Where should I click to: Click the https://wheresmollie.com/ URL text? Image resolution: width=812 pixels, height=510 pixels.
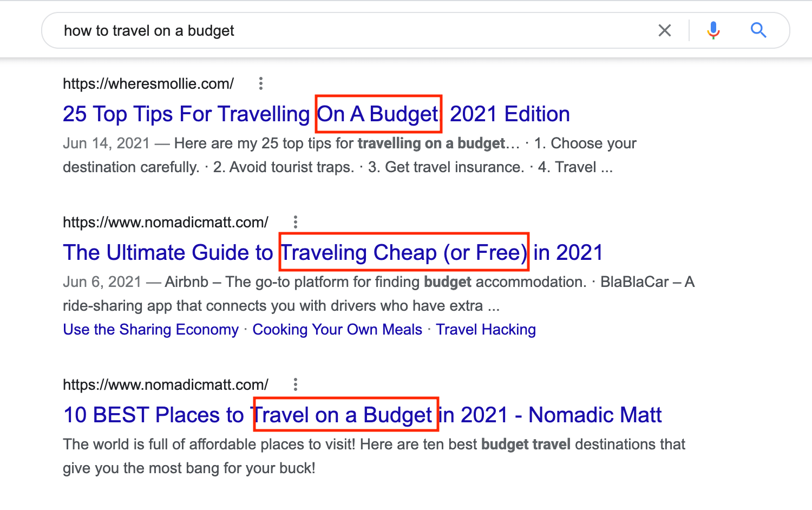[148, 83]
